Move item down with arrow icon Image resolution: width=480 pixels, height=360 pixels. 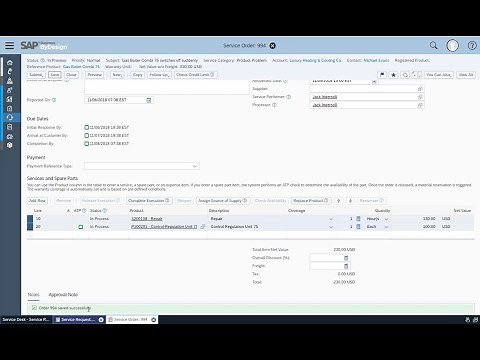point(350,201)
